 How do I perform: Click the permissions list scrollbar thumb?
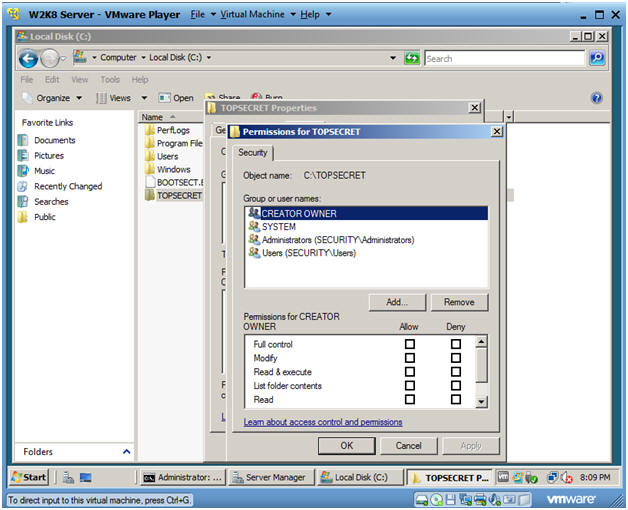pos(481,365)
